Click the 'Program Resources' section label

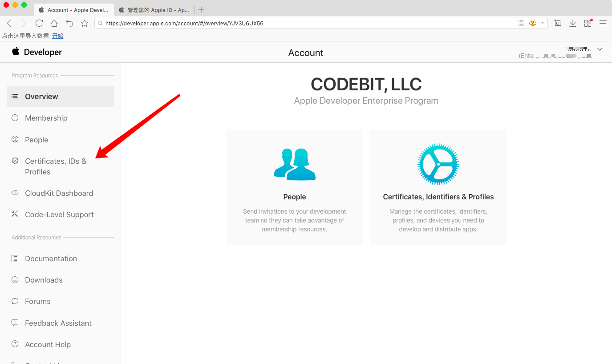pos(35,76)
